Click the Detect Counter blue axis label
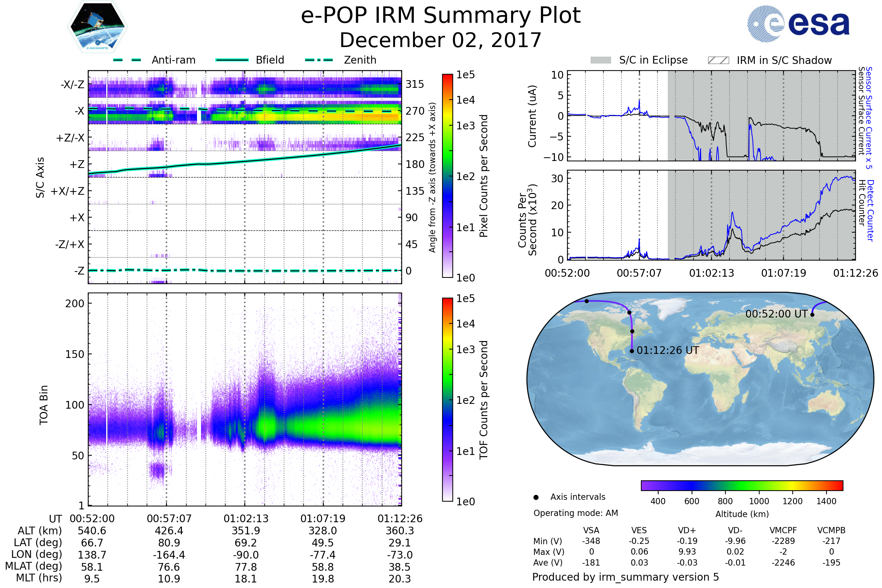The height and width of the screenshot is (588, 882). point(871,210)
